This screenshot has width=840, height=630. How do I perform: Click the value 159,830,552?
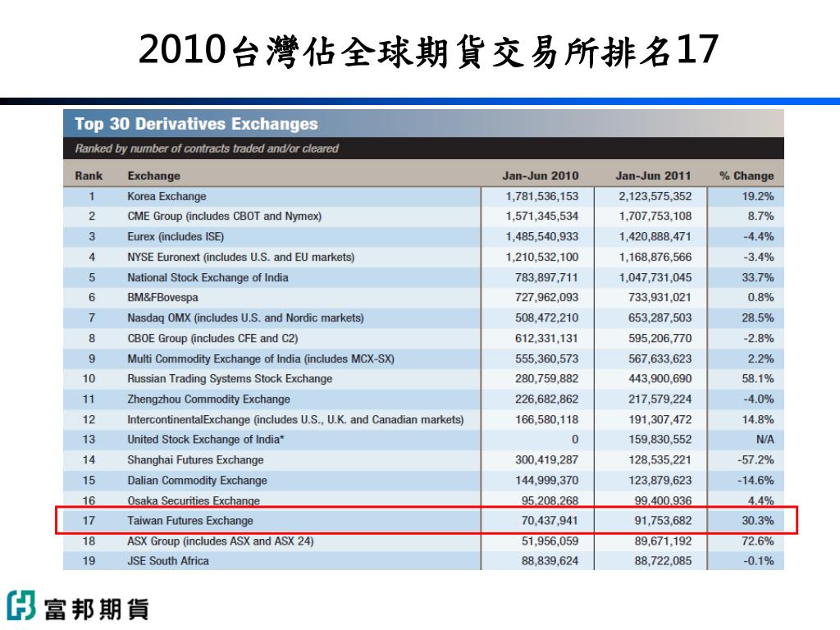660,440
